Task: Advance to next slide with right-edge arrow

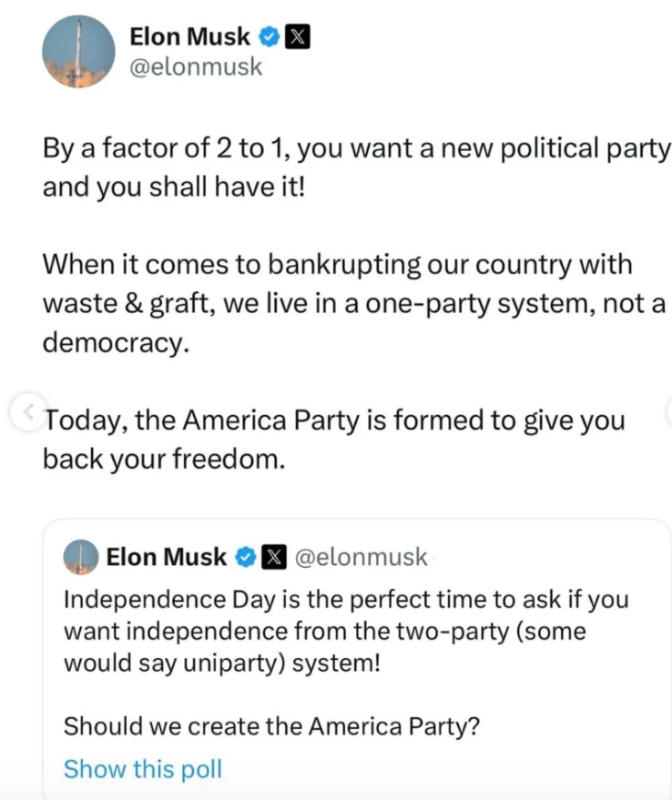Action: coord(667,410)
